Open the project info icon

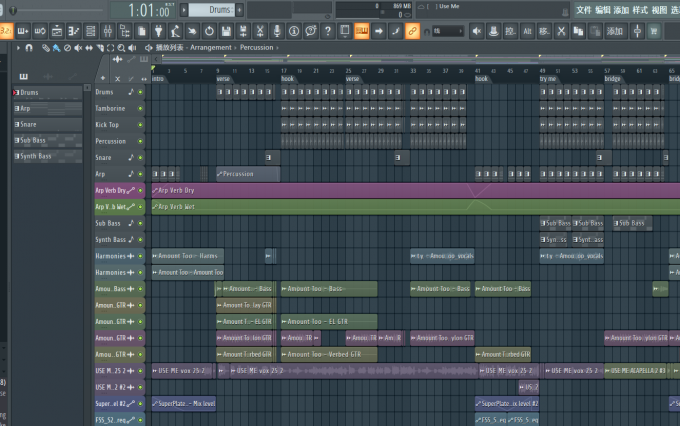[294, 31]
